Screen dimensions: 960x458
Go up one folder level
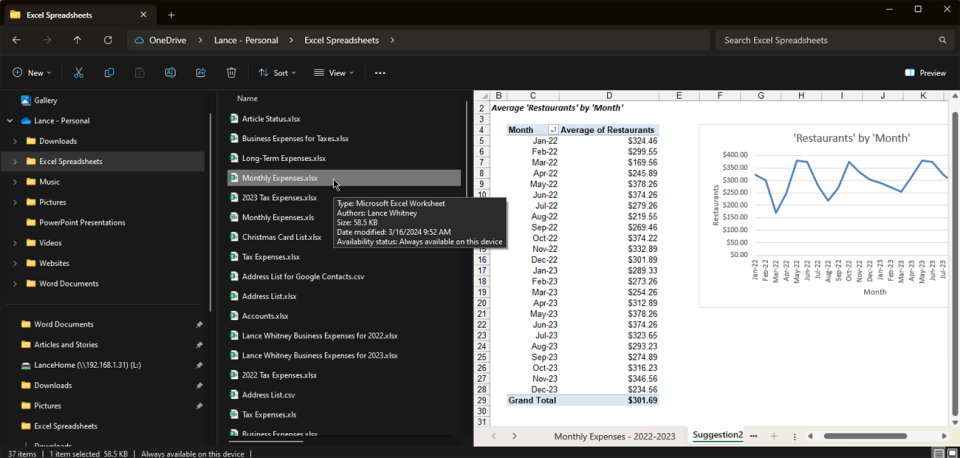coord(77,40)
